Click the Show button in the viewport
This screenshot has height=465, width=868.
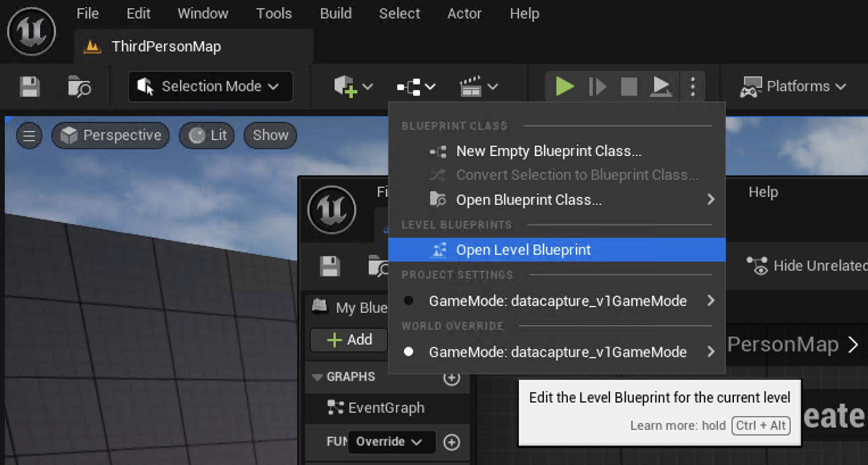[270, 135]
